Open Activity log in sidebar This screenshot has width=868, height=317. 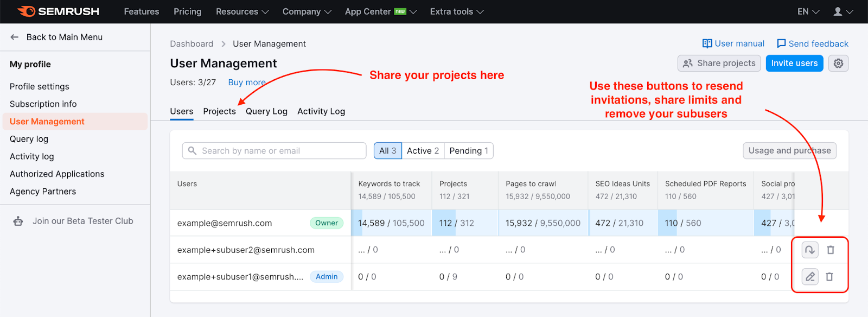(32, 156)
